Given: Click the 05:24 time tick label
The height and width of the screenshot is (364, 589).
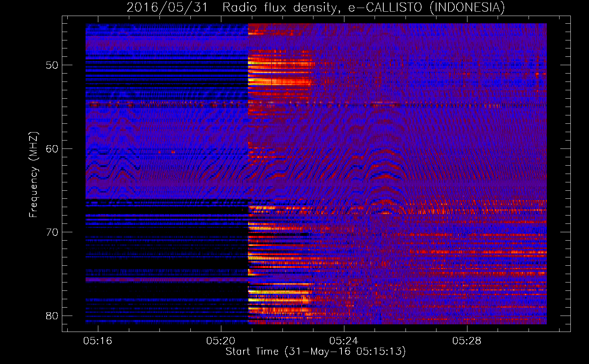Looking at the screenshot, I should 344,341.
